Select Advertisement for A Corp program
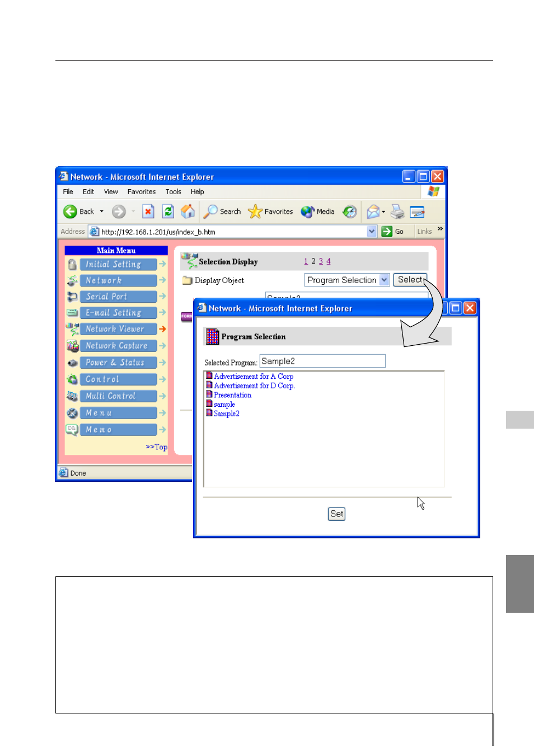Viewport: 534px width, 756px height. (x=254, y=377)
